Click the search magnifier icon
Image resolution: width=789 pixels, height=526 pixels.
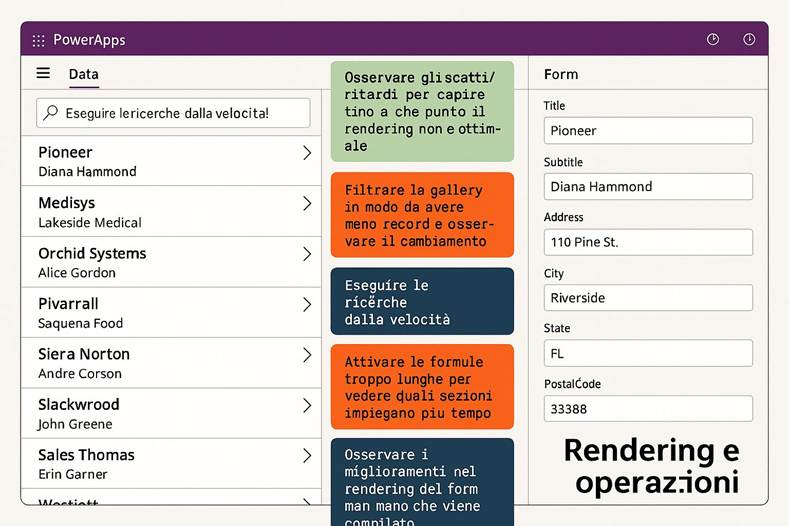click(x=50, y=113)
